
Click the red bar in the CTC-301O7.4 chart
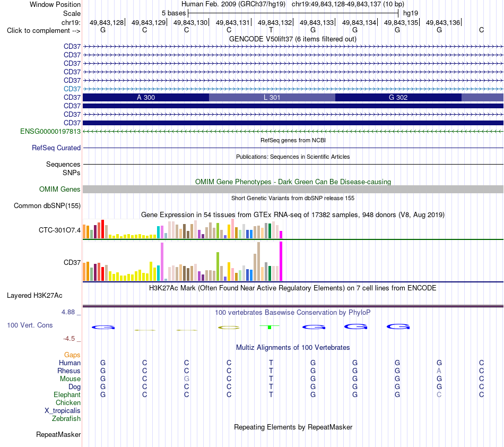click(103, 229)
